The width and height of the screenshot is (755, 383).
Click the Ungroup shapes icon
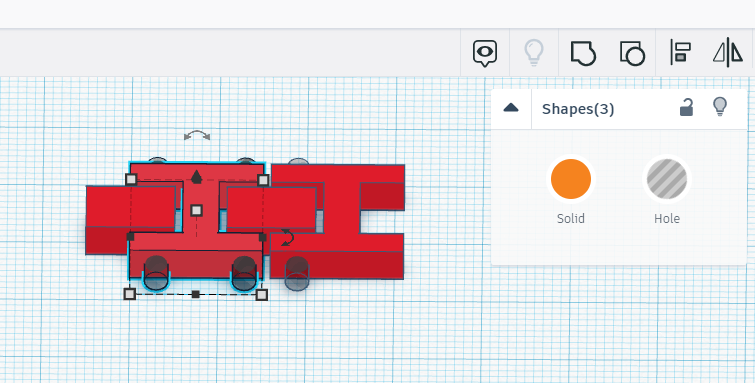pos(632,53)
